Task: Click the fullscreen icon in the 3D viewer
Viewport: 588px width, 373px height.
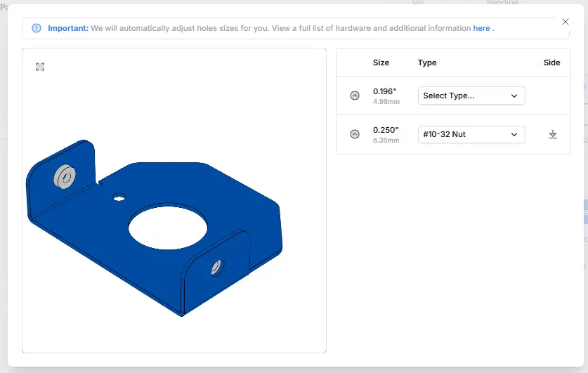Action: coord(40,67)
